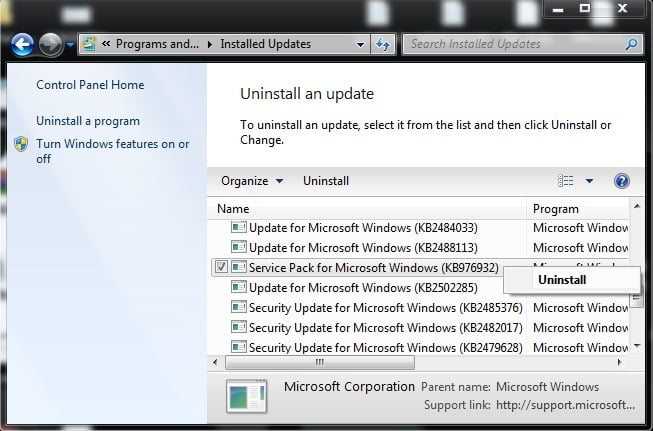Minimize the Installed Updates window
Viewport: 653px width, 431px height.
pyautogui.click(x=558, y=9)
